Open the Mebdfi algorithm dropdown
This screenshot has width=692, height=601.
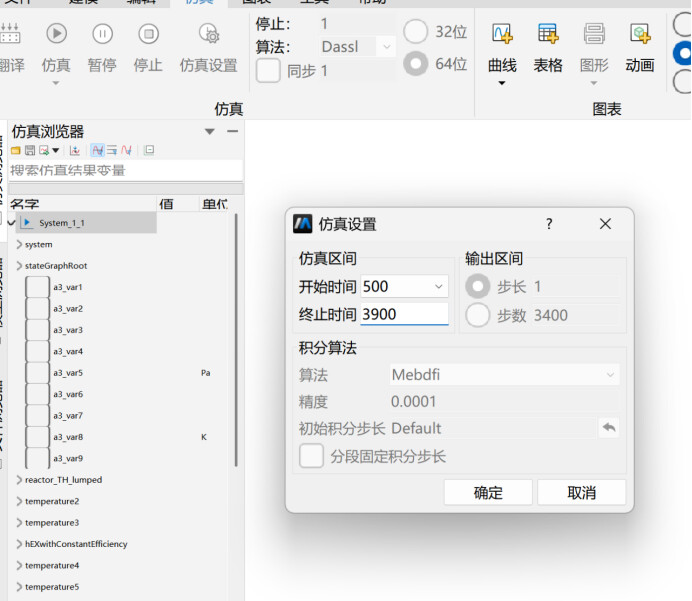610,375
